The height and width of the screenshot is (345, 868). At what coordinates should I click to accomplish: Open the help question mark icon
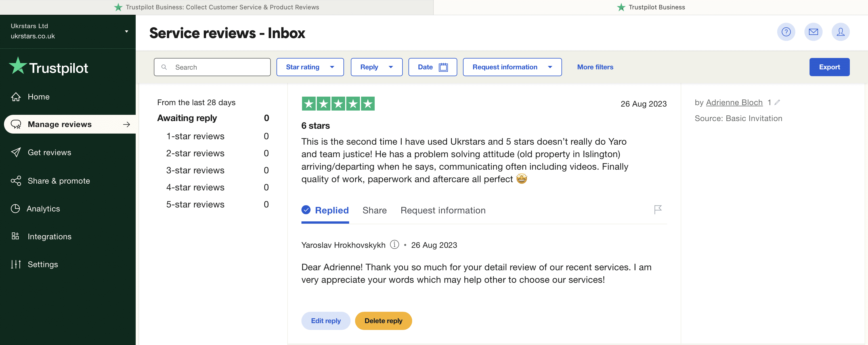(786, 32)
